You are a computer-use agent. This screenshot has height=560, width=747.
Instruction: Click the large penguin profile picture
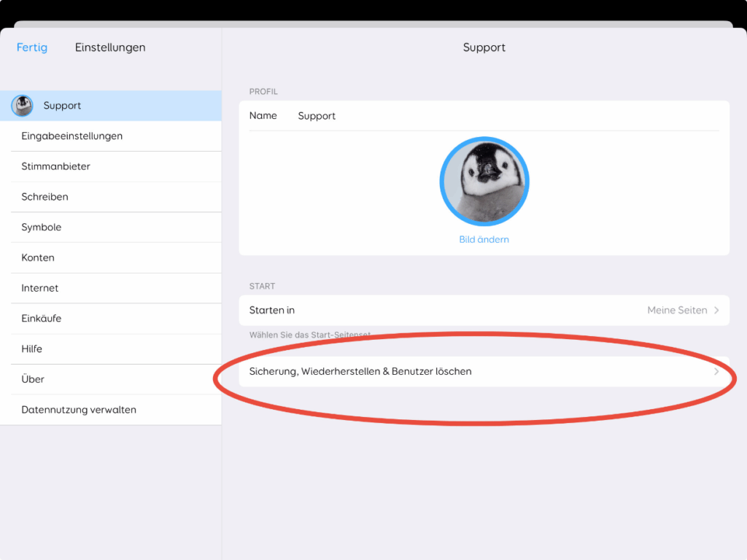pyautogui.click(x=484, y=182)
